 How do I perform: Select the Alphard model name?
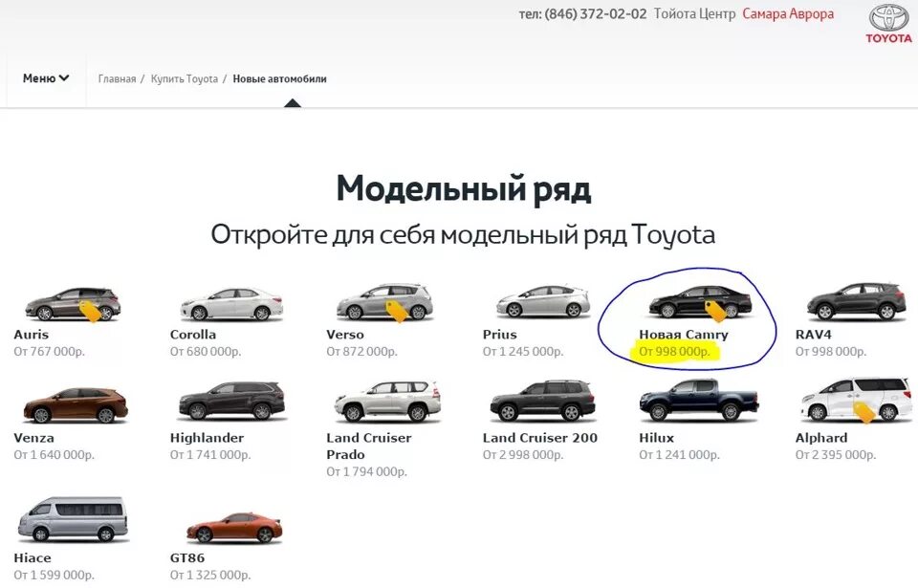point(820,438)
